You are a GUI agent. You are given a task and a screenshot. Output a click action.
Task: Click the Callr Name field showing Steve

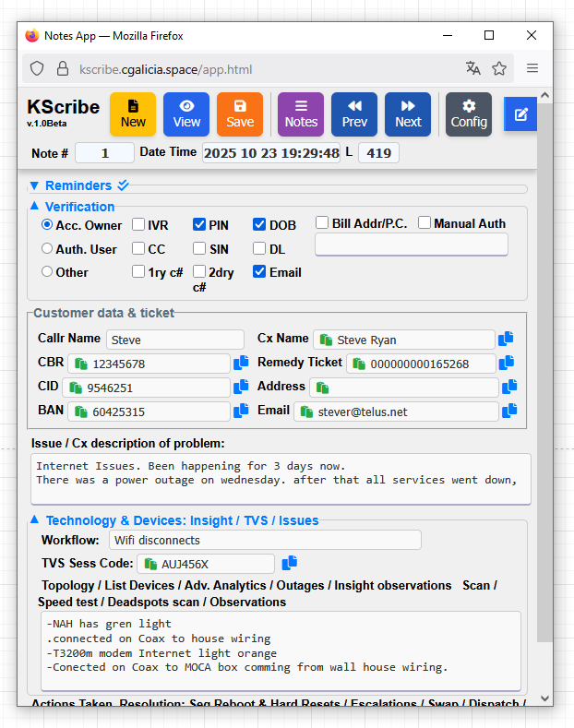tap(175, 340)
